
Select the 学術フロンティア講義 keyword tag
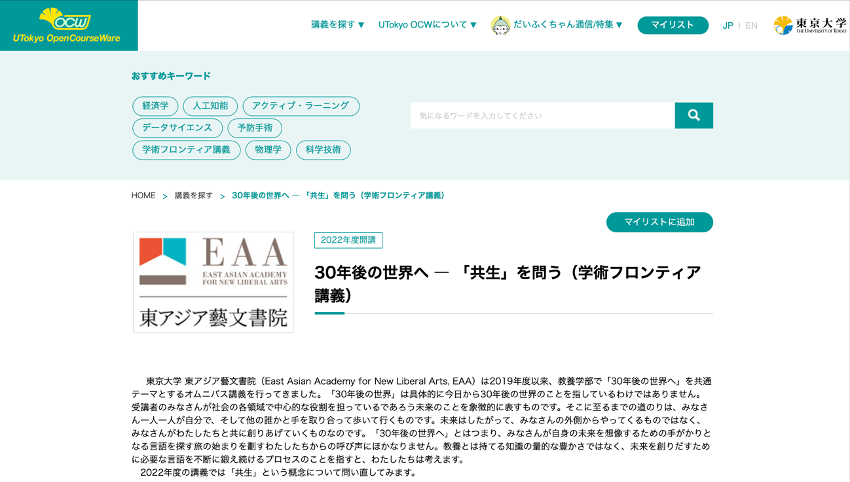(186, 150)
